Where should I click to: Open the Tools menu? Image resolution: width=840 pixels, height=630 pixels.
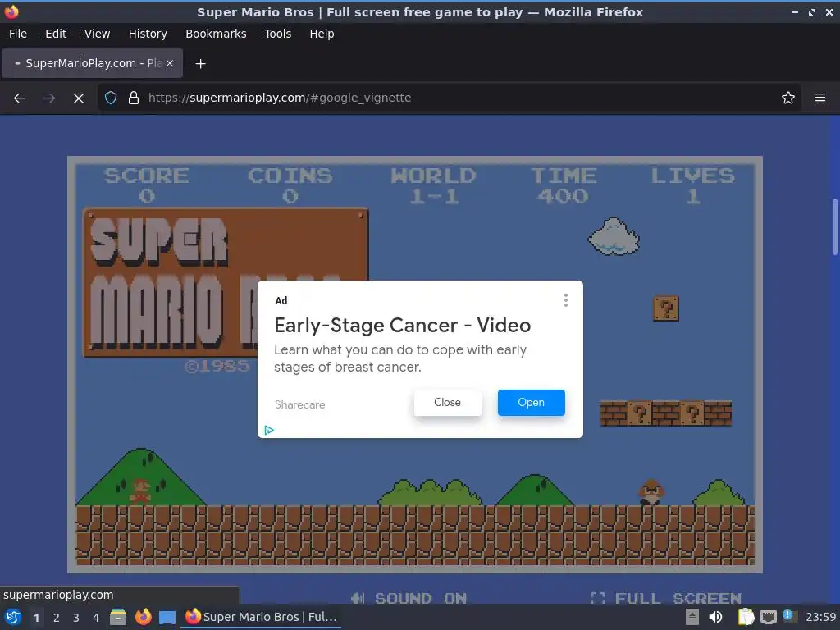pyautogui.click(x=277, y=34)
